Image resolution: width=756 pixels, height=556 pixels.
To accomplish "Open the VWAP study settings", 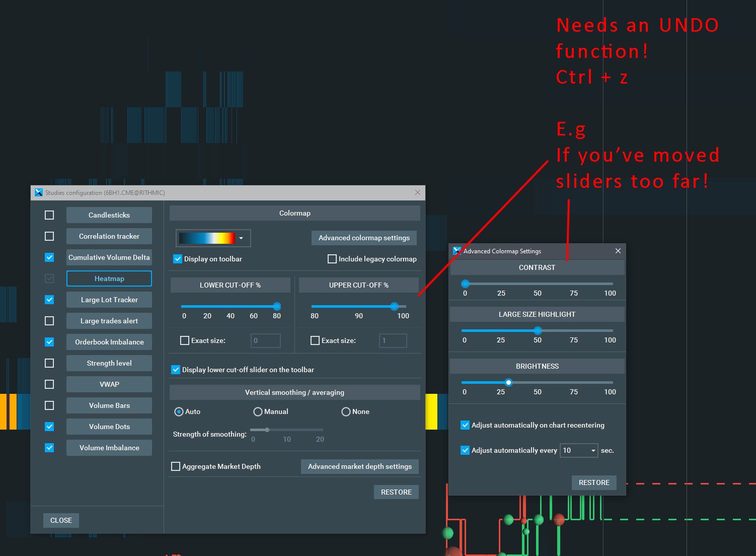I will 109,384.
